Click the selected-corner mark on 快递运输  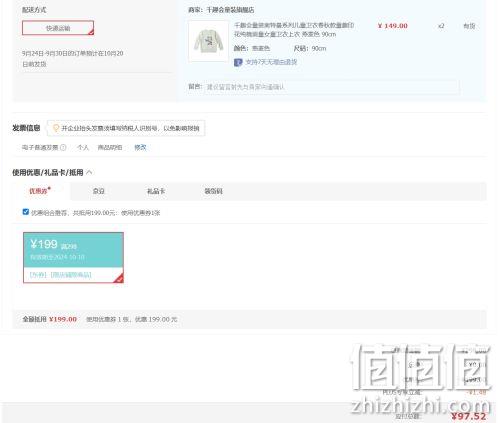click(91, 32)
